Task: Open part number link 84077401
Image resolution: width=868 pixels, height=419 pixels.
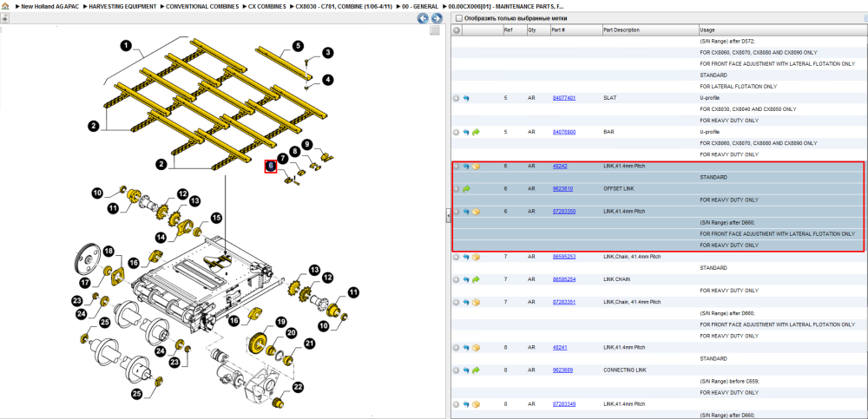Action: [564, 98]
